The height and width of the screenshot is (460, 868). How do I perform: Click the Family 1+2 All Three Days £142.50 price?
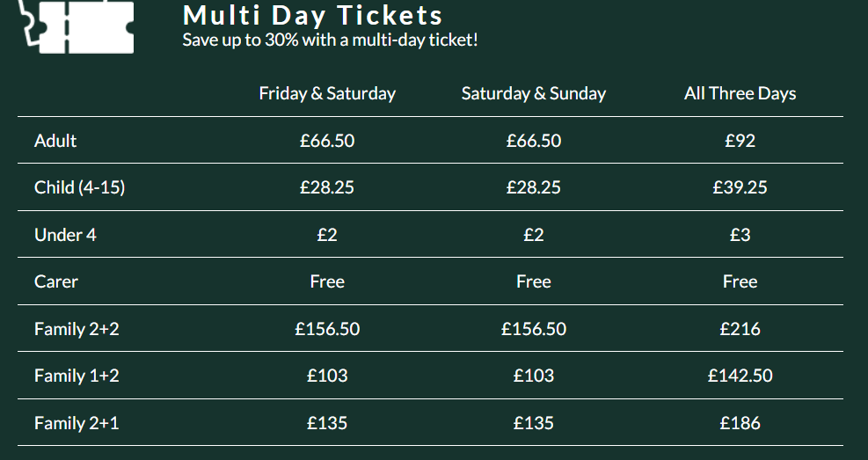(x=740, y=376)
